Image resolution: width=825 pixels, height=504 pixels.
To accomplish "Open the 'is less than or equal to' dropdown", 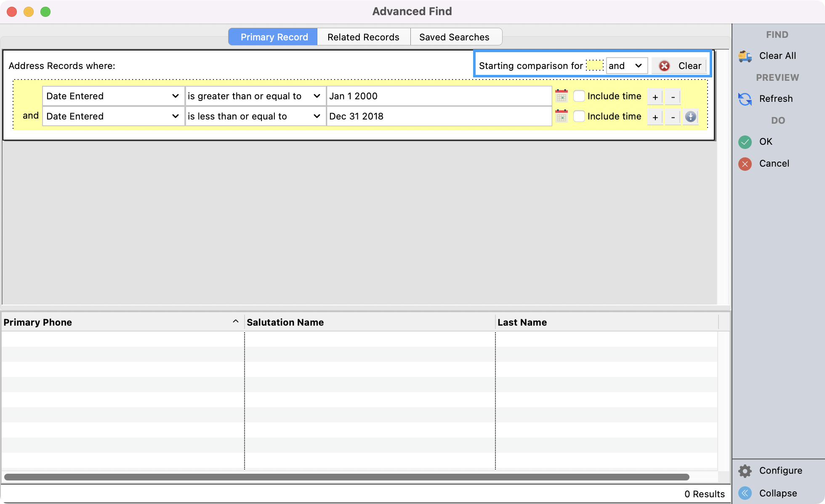I will [255, 116].
